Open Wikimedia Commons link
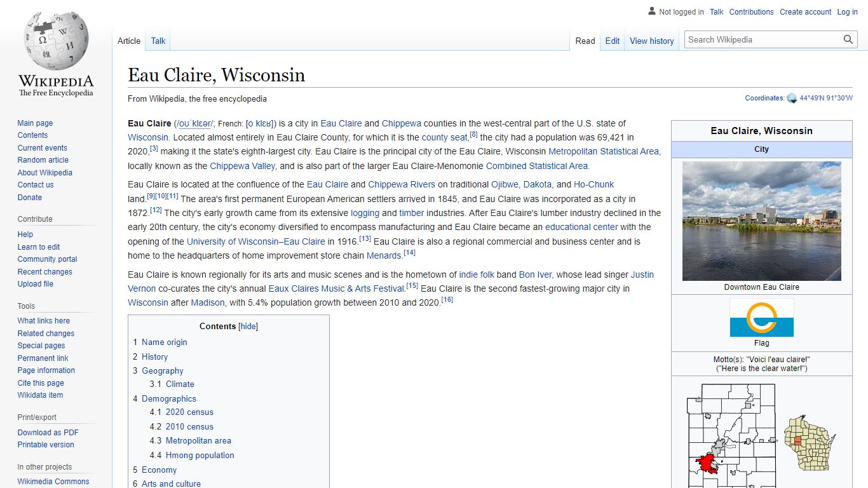 [53, 482]
